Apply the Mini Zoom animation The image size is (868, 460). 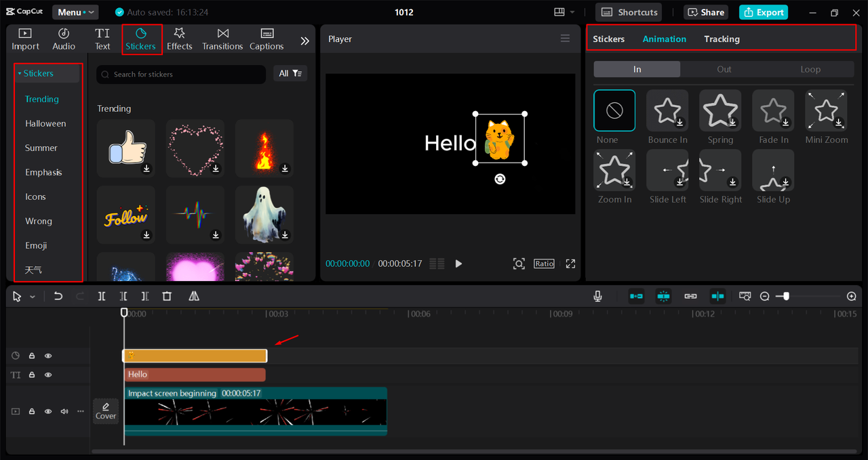(x=826, y=110)
